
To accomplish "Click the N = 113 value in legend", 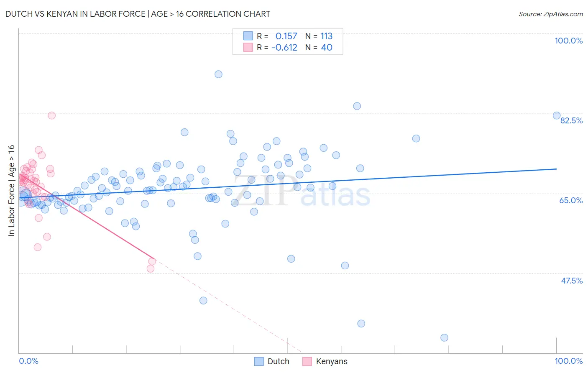I will 319,36.
